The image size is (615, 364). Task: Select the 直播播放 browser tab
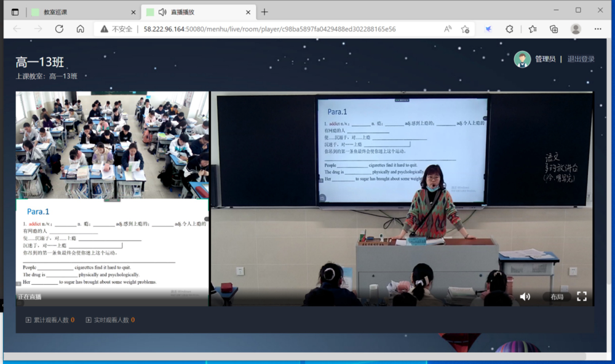(x=197, y=12)
